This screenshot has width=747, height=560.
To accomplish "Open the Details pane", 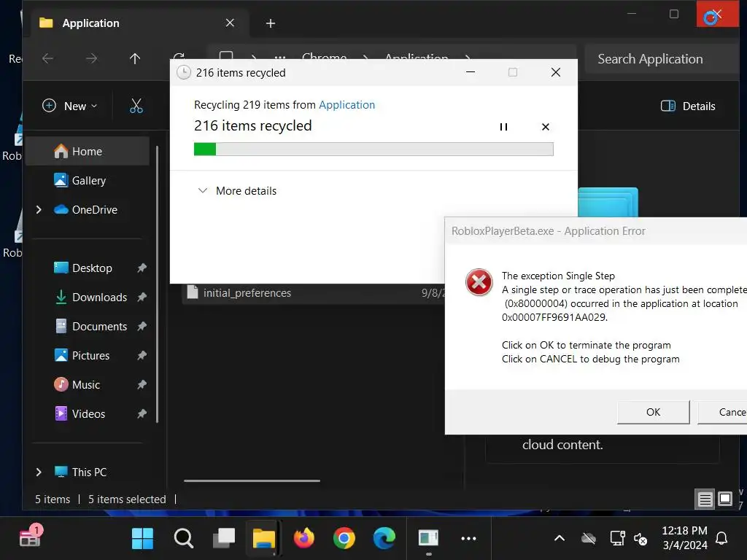I will [x=688, y=106].
